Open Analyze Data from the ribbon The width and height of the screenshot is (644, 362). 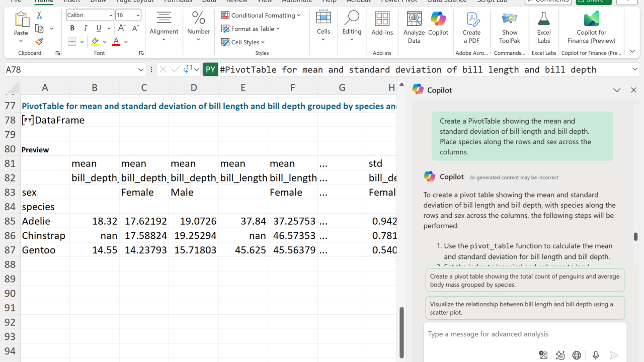[x=414, y=28]
